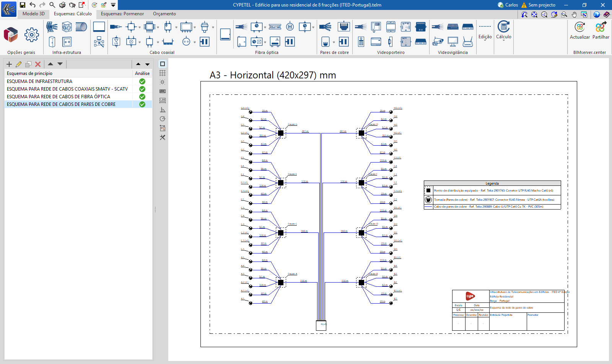
Task: Click the pan hand tool
Action: 574,15
